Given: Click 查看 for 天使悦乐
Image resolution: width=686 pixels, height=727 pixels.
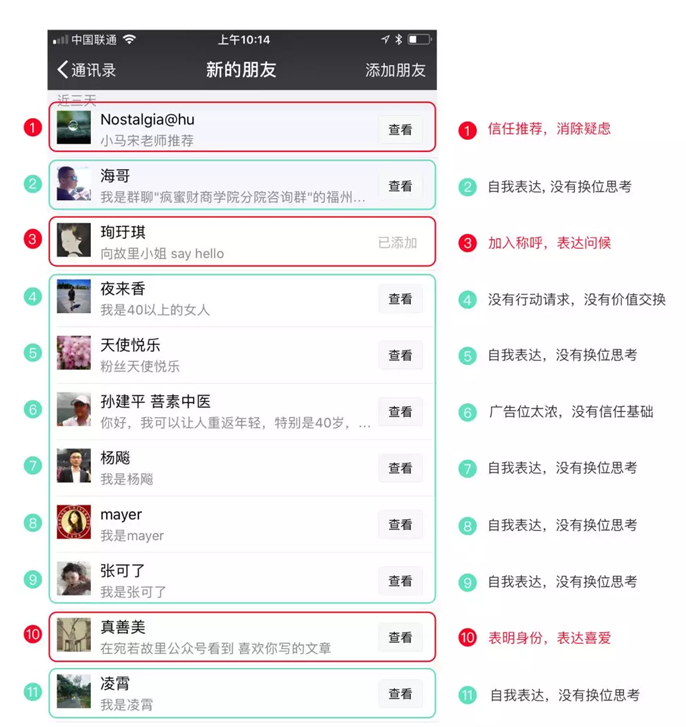Looking at the screenshot, I should [400, 355].
